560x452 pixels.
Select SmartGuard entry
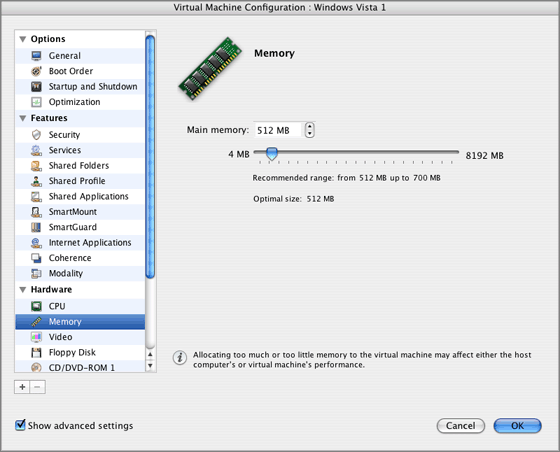(80, 227)
